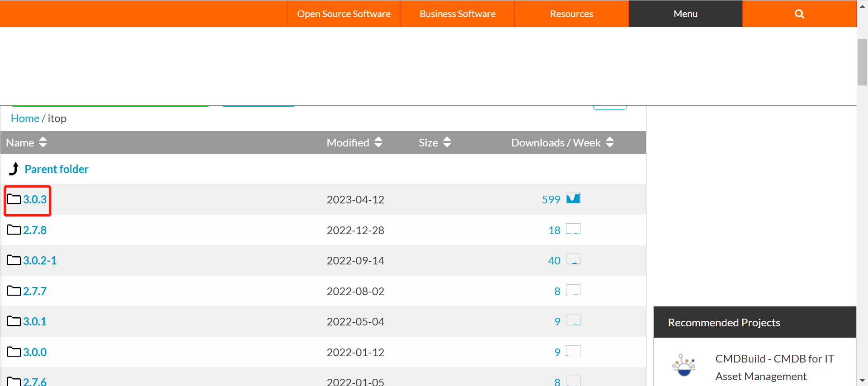The height and width of the screenshot is (386, 868).
Task: Click the vertical scrollbar thumb
Action: pos(862,62)
